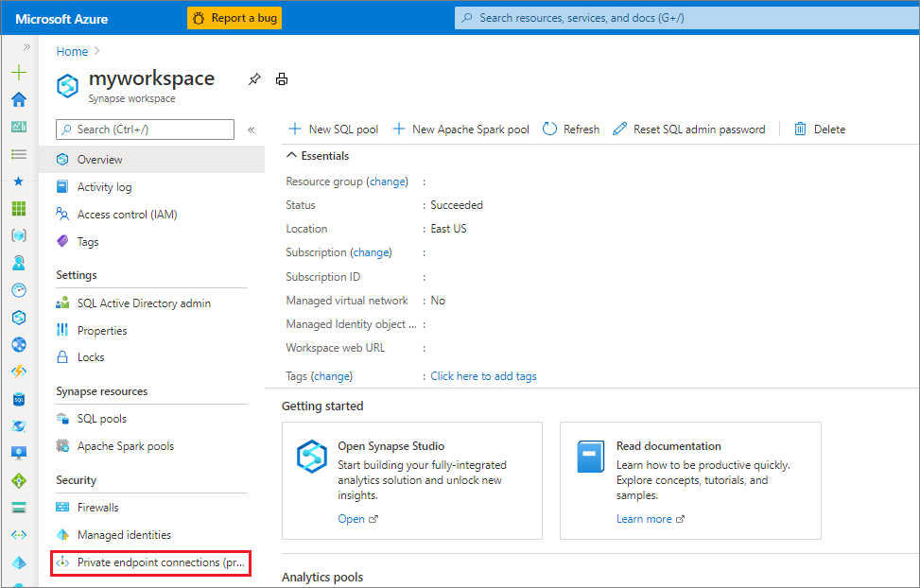920x588 pixels.
Task: Select Private endpoint connections menu item
Action: (151, 562)
